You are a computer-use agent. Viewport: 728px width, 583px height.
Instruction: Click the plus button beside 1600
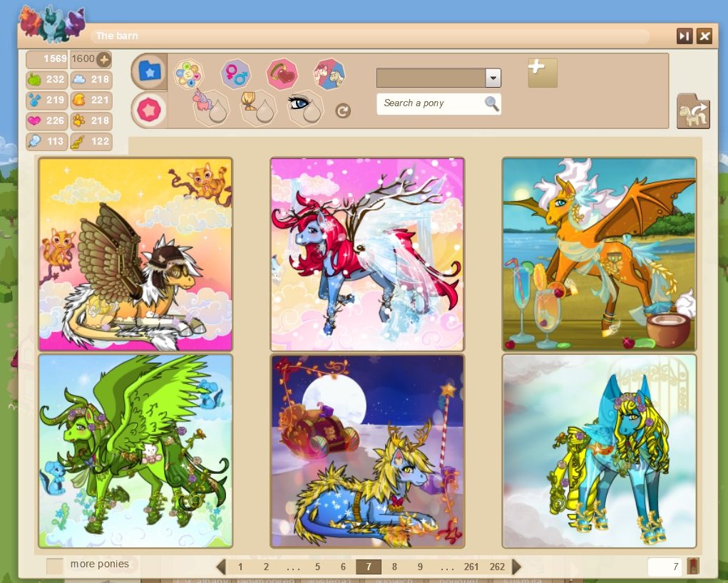point(104,59)
